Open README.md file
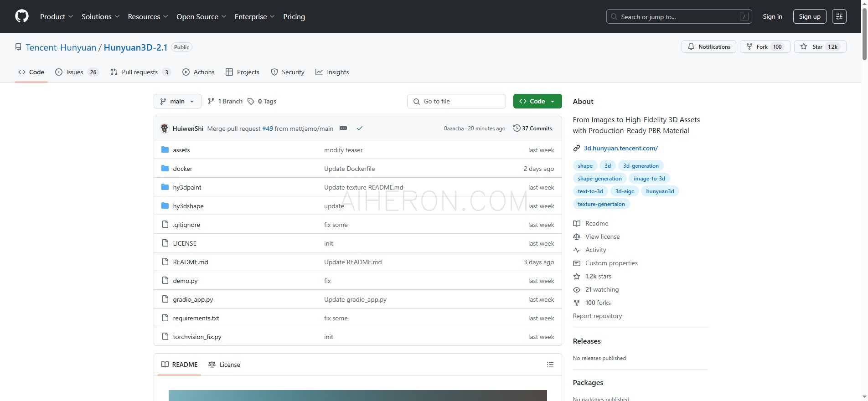Screen dimensions: 868x401 [191, 262]
